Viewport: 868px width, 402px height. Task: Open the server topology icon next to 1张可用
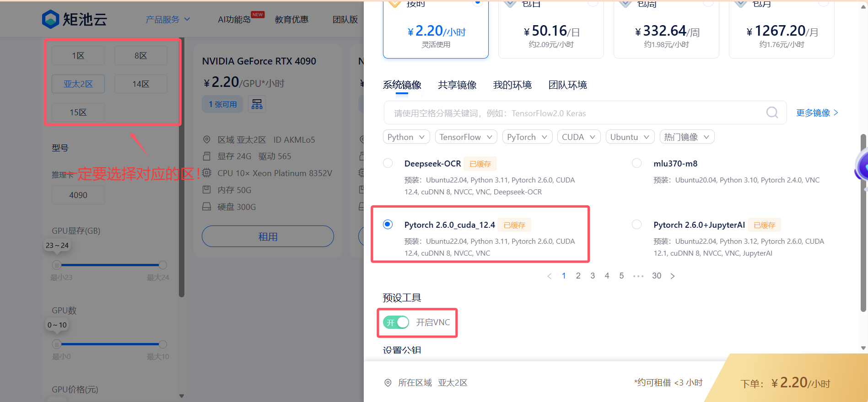click(257, 104)
